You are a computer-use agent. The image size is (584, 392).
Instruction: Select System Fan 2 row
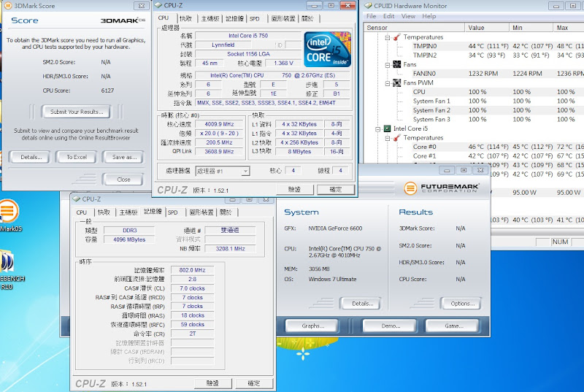(x=474, y=110)
